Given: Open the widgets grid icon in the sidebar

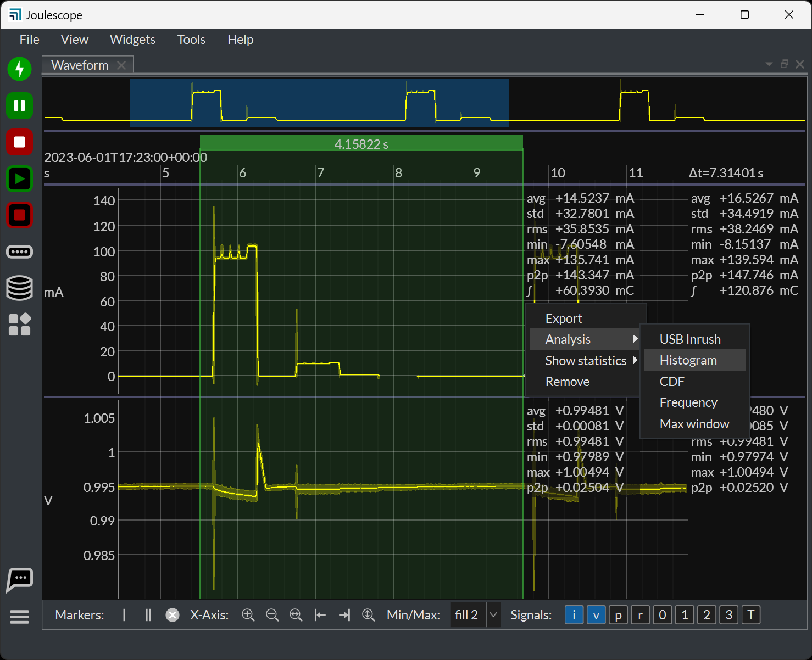Looking at the screenshot, I should click(20, 325).
